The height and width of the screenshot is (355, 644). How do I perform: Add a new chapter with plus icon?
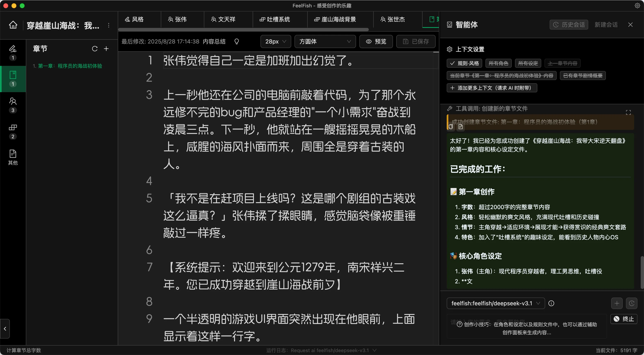[106, 49]
